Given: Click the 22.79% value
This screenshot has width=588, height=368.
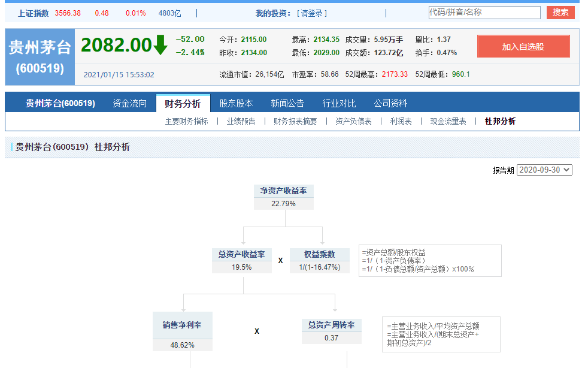Looking at the screenshot, I should point(283,204).
